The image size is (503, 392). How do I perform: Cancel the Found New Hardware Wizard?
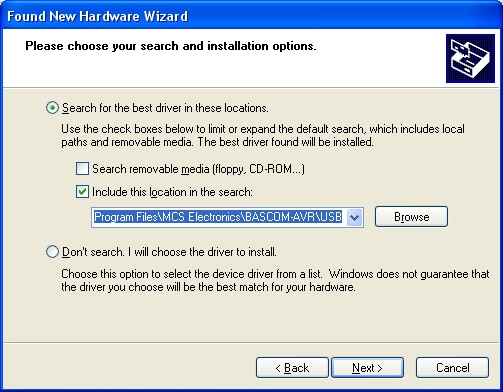pos(452,368)
